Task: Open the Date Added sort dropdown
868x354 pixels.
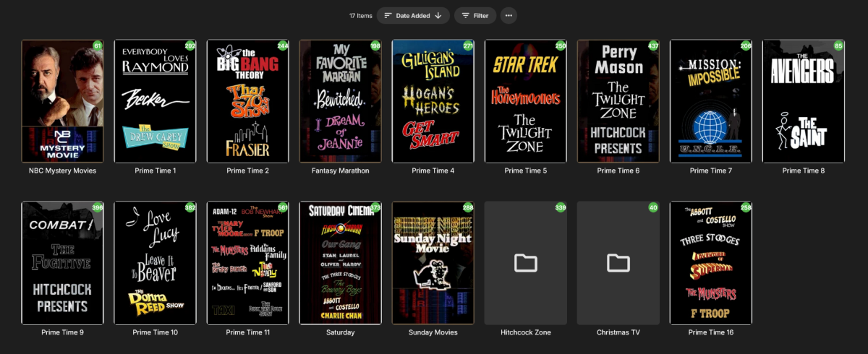Action: tap(413, 15)
